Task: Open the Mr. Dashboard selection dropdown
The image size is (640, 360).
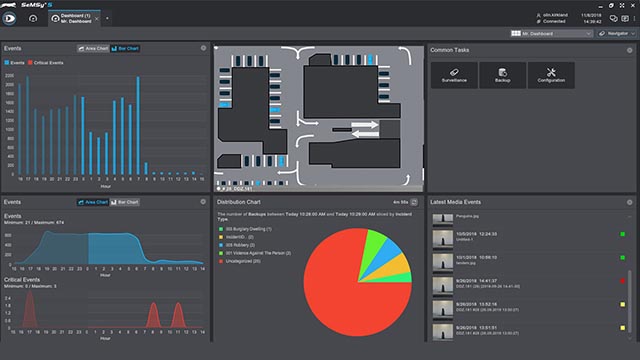Action: (x=551, y=33)
